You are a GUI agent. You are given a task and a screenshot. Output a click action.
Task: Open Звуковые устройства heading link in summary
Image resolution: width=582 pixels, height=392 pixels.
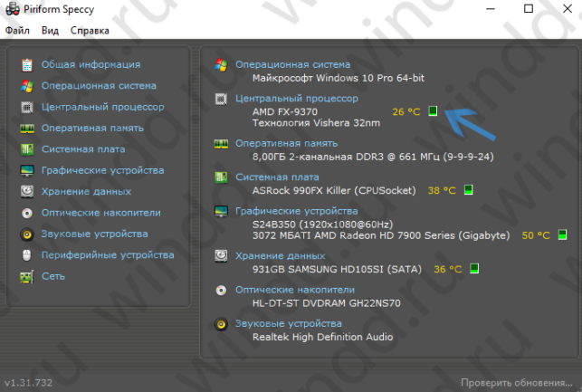289,323
